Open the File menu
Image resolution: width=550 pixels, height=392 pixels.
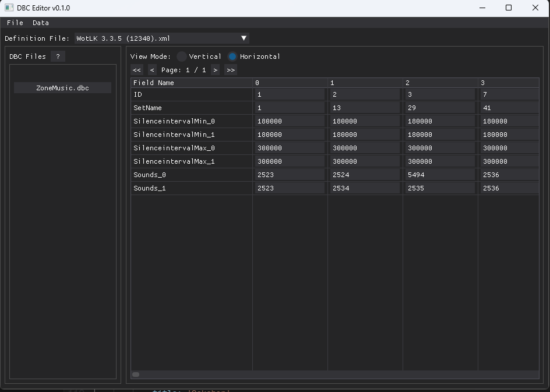(15, 23)
